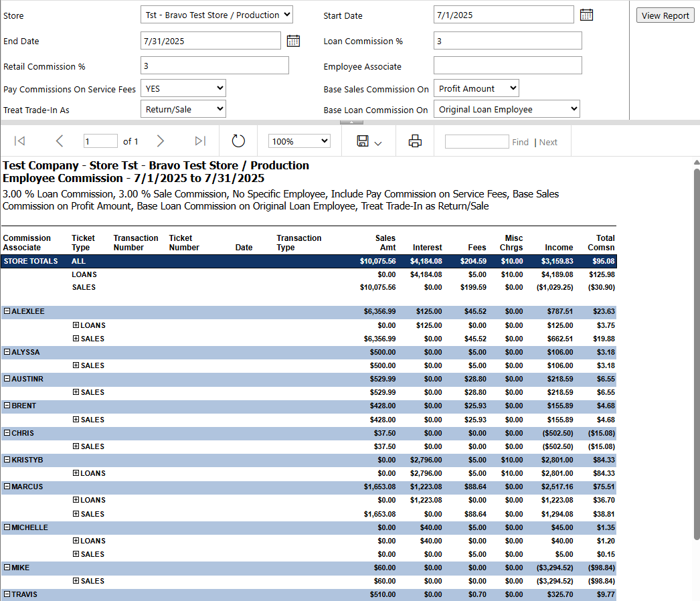Collapse the parameters pane toggle arrow
Screen dimensions: 700x601
point(351,122)
